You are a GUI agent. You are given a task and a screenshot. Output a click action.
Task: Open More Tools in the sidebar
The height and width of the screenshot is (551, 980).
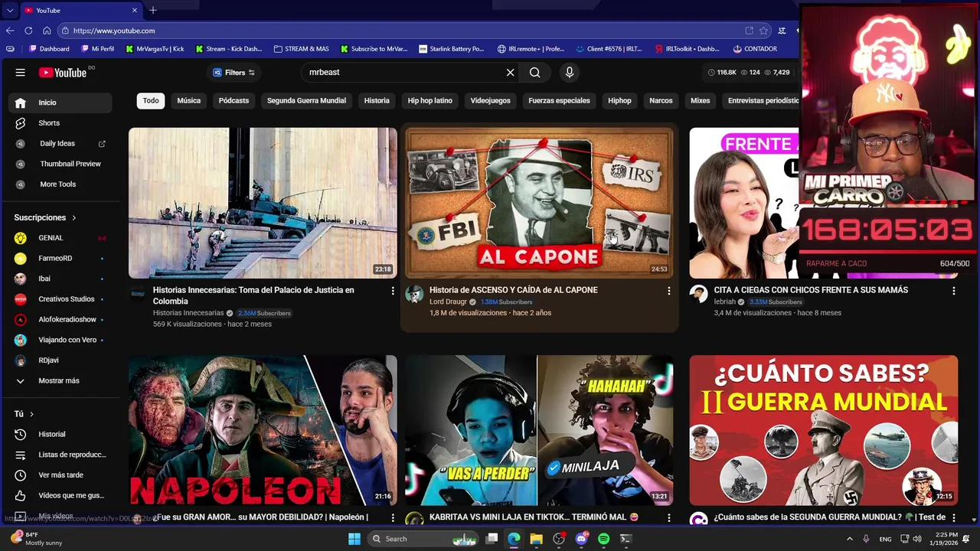click(60, 184)
